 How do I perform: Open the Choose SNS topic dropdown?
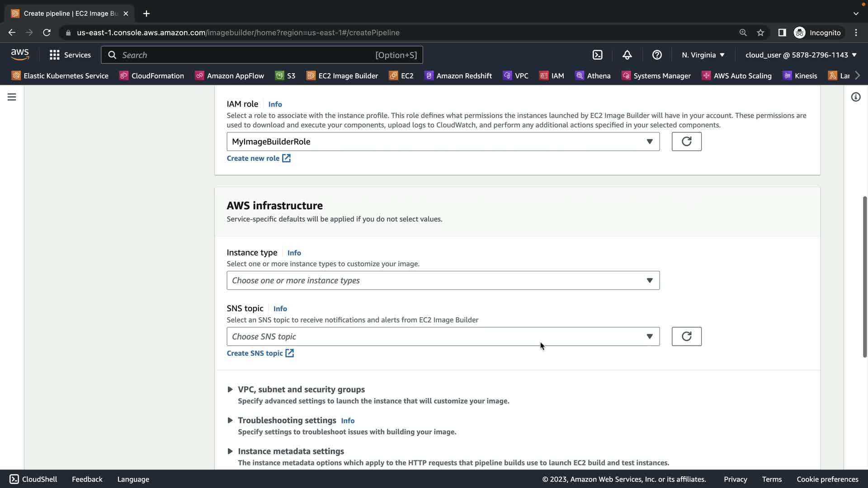(x=443, y=336)
